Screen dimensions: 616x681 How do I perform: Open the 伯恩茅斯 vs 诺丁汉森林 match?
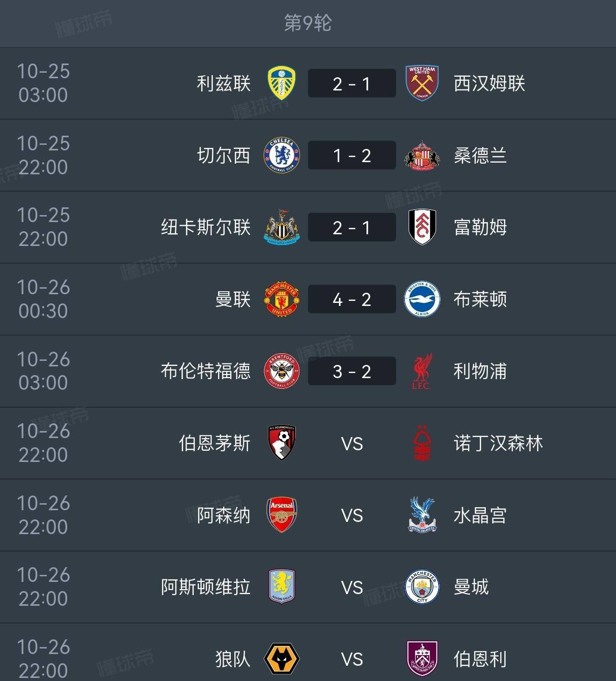coord(308,443)
